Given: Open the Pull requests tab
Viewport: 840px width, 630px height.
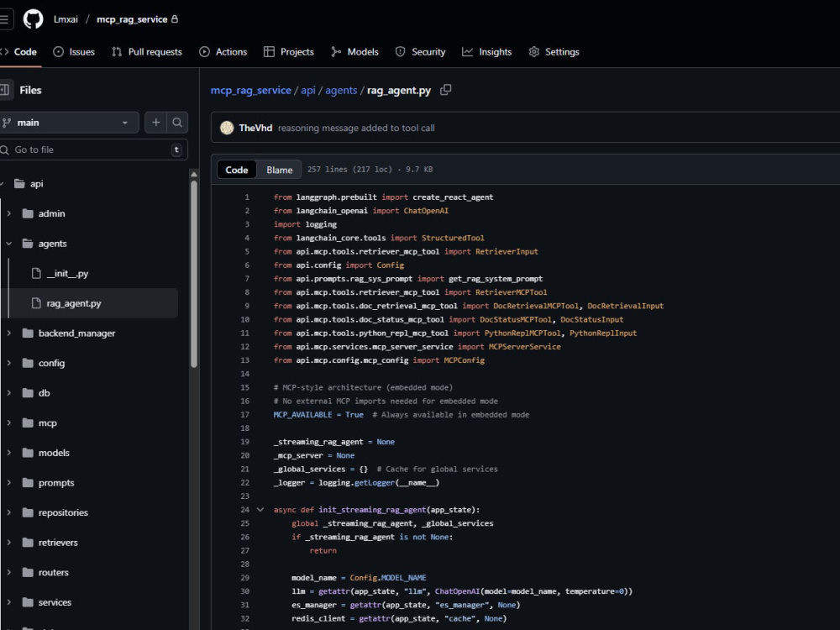Looking at the screenshot, I should tap(147, 52).
